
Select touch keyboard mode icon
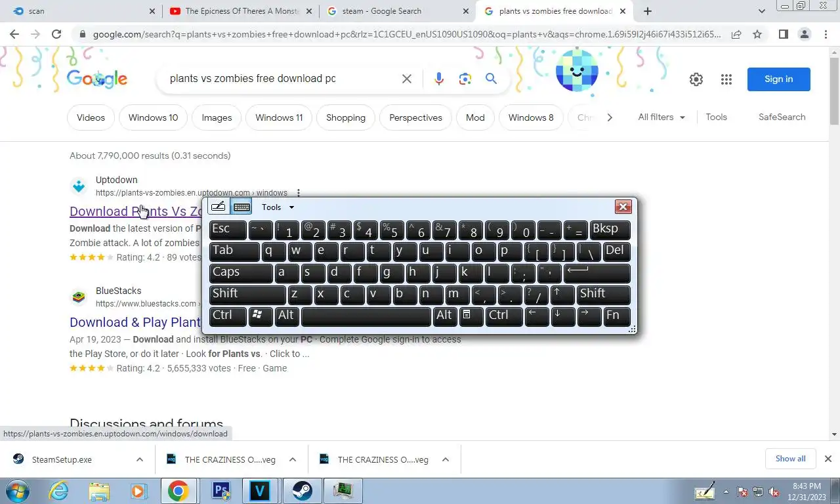[241, 207]
